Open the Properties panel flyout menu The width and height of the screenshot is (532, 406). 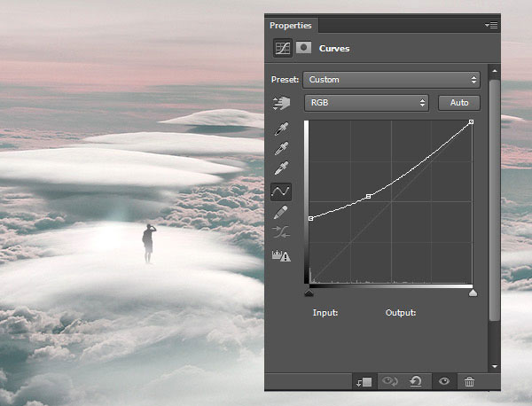click(x=491, y=26)
